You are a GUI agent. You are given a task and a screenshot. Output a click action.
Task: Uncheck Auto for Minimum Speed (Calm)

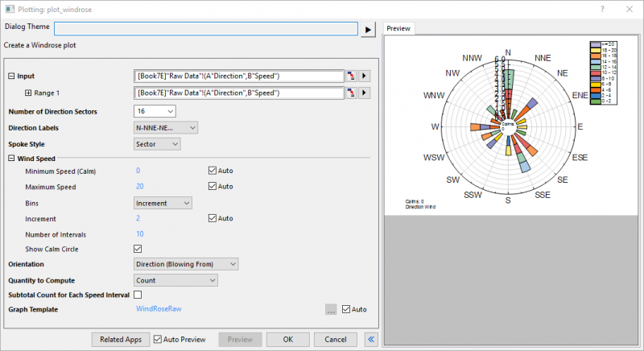[x=213, y=171]
